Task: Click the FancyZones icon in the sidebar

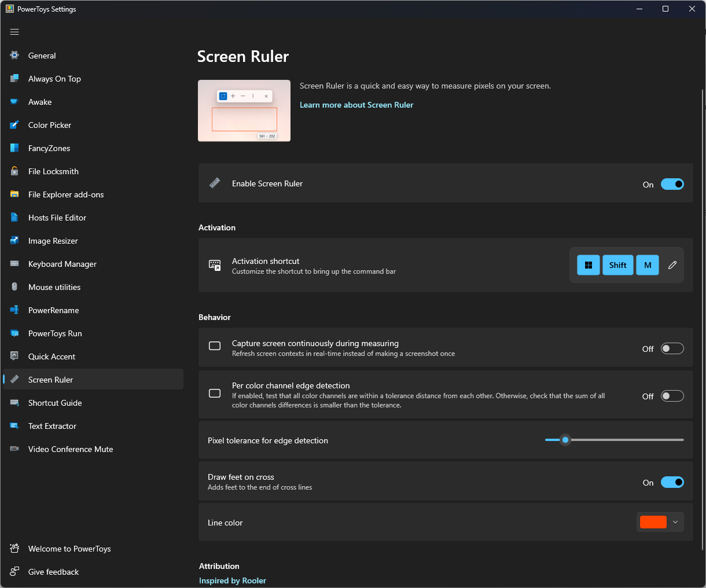Action: pyautogui.click(x=13, y=148)
